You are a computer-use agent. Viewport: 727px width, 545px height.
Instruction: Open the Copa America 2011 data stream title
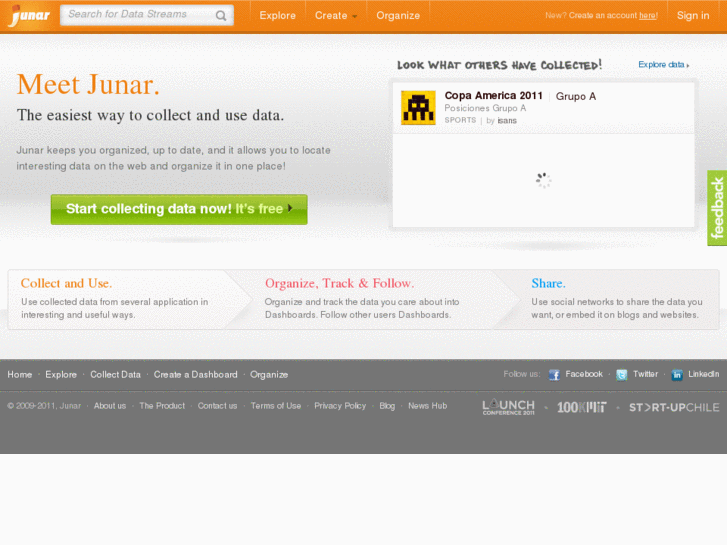(493, 96)
